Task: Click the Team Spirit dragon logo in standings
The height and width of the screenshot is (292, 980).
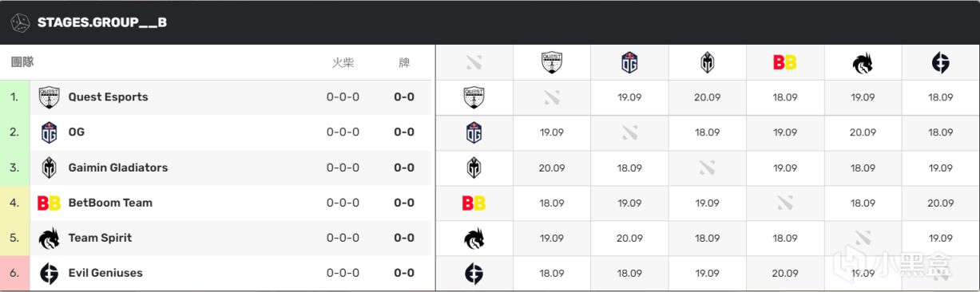Action: pyautogui.click(x=50, y=238)
